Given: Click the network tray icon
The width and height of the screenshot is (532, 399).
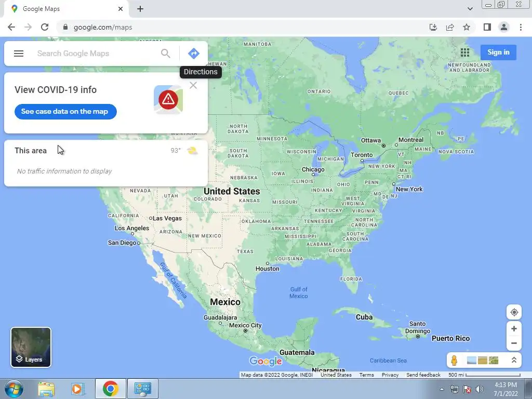Looking at the screenshot, I should (x=454, y=390).
